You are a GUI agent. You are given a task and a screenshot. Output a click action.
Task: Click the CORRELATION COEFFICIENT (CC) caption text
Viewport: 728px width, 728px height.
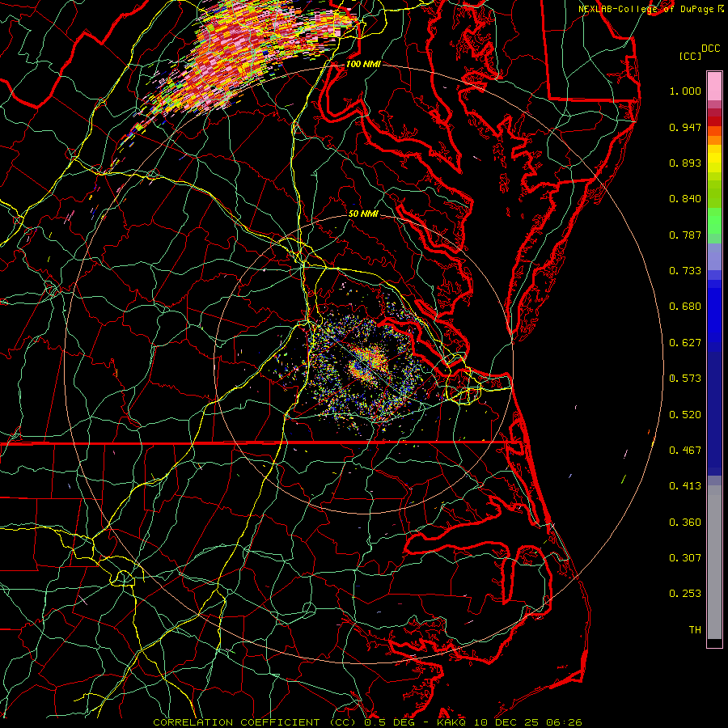click(x=255, y=722)
